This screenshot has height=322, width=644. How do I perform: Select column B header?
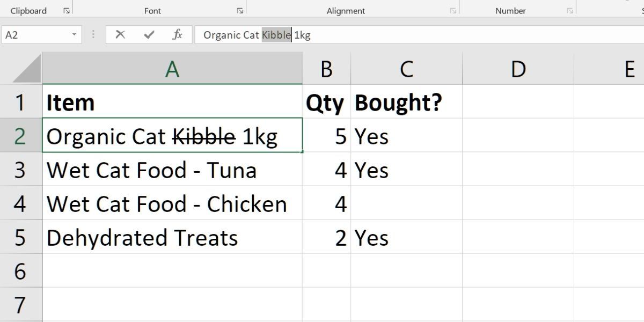326,69
